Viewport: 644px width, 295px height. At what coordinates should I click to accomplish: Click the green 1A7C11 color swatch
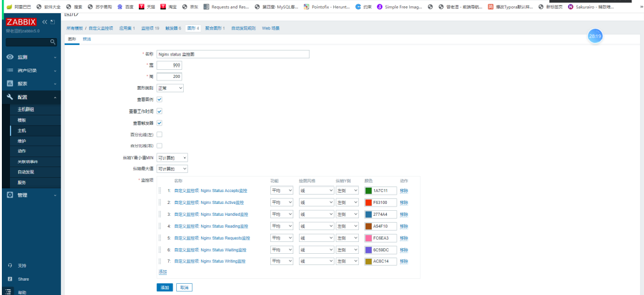click(x=369, y=190)
